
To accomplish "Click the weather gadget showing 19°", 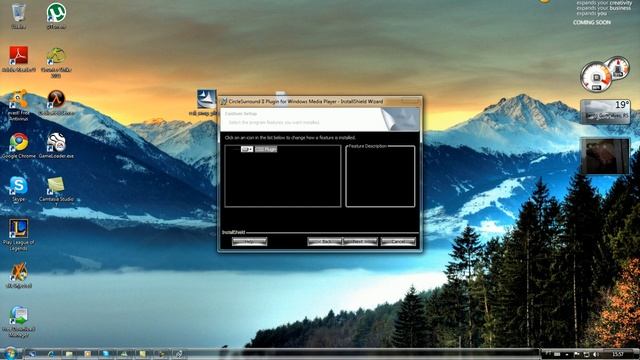I will 605,111.
